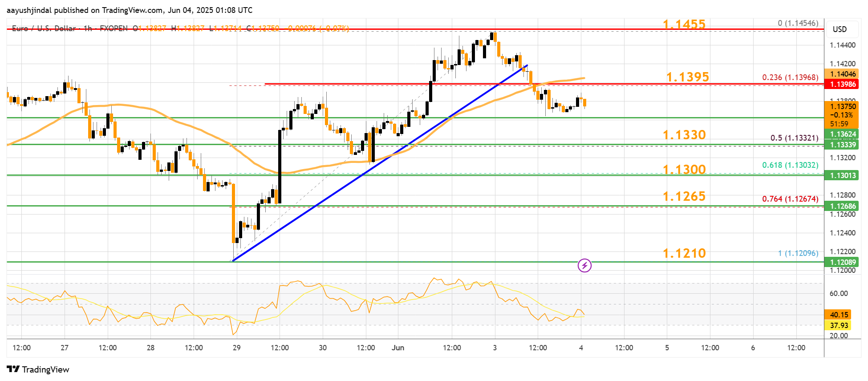
Task: Click the Jun date label on time axis
Action: coord(398,348)
